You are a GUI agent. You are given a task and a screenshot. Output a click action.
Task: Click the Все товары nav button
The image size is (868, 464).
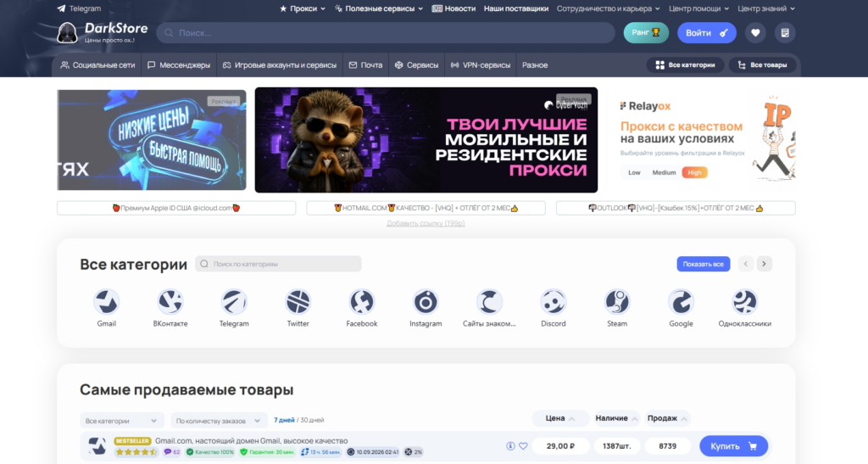point(762,64)
